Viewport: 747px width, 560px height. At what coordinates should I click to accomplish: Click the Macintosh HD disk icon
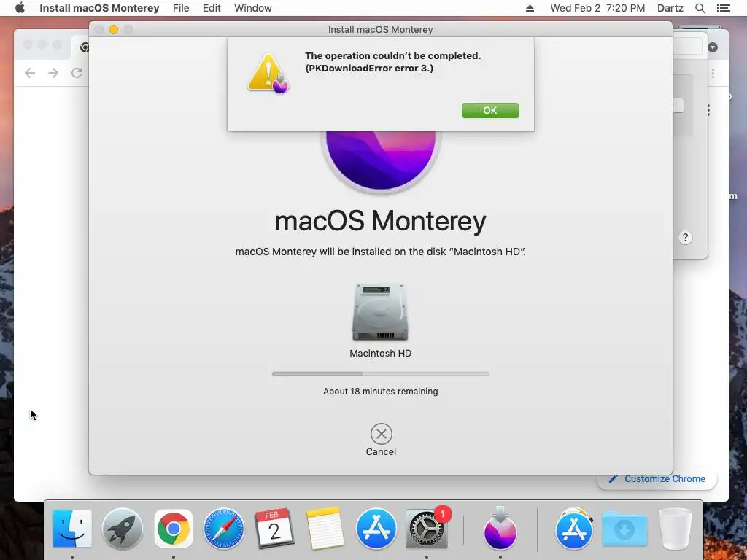tap(380, 312)
